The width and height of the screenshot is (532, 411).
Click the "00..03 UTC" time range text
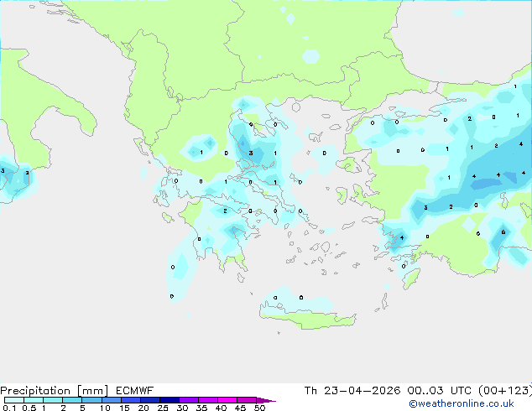click(x=440, y=391)
